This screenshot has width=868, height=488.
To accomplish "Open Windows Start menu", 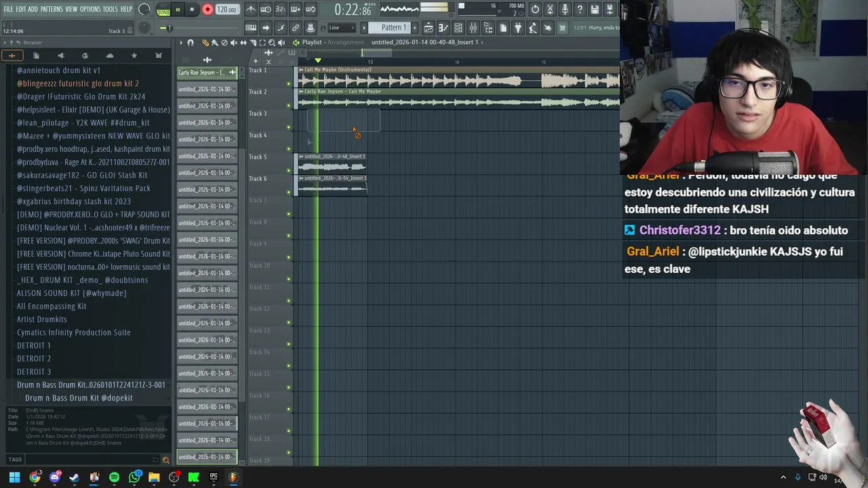I will tap(14, 477).
